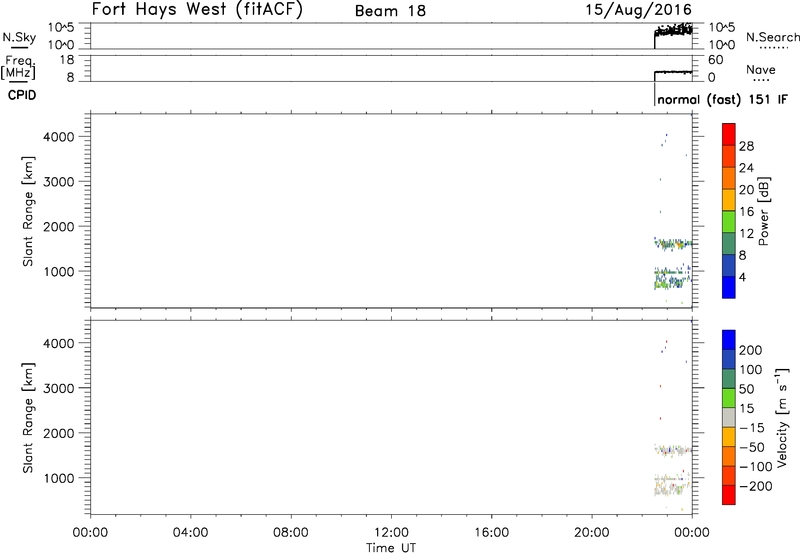This screenshot has width=800, height=554.
Task: Click the 1600 km backscatter band in velocity panel
Action: click(x=672, y=450)
